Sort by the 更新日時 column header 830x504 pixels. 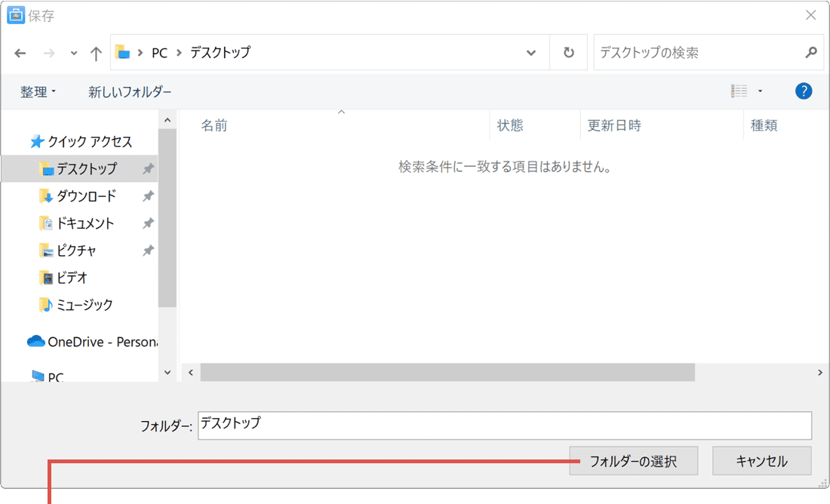pyautogui.click(x=612, y=125)
